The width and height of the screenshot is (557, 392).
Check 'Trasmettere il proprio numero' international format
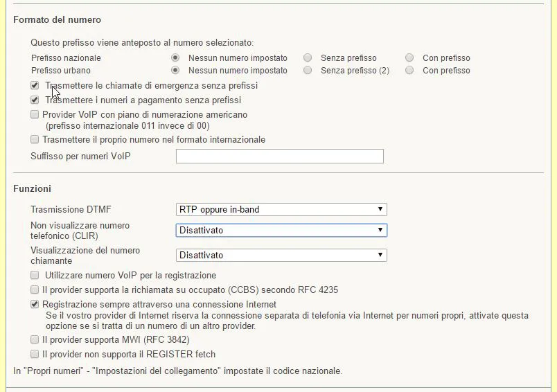(35, 140)
